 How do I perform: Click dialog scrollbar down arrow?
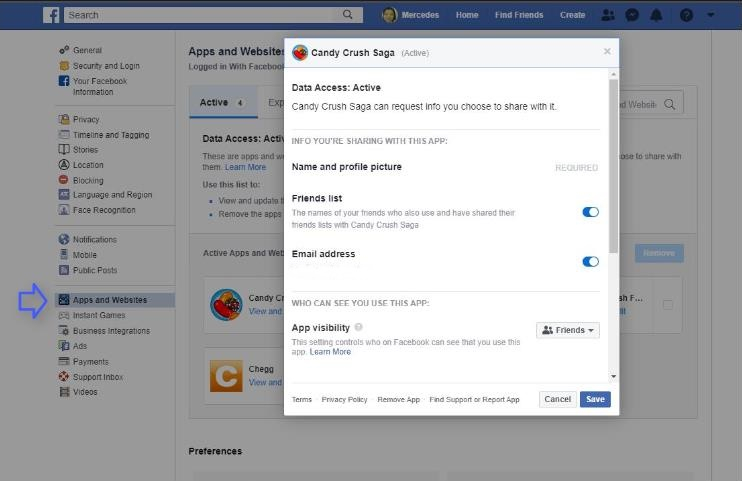[x=613, y=376]
